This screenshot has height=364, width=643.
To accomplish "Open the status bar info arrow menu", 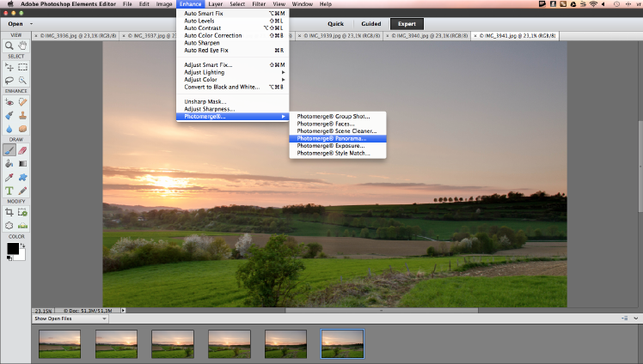I will point(123,311).
